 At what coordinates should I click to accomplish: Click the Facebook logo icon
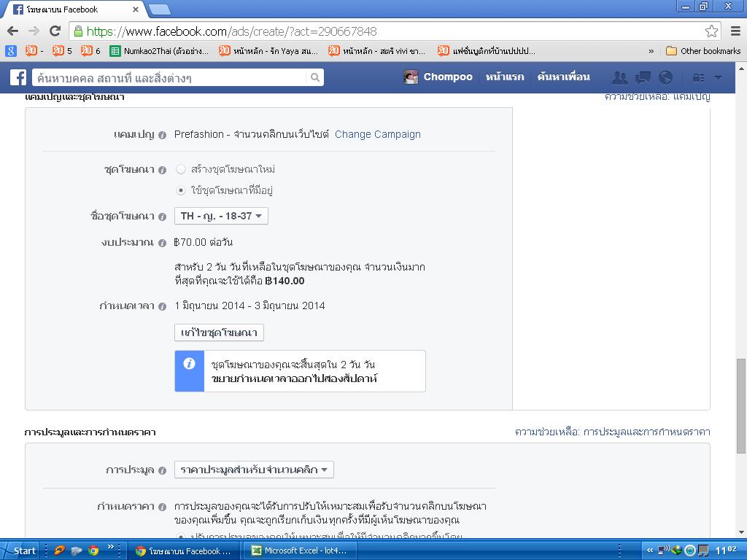(18, 77)
